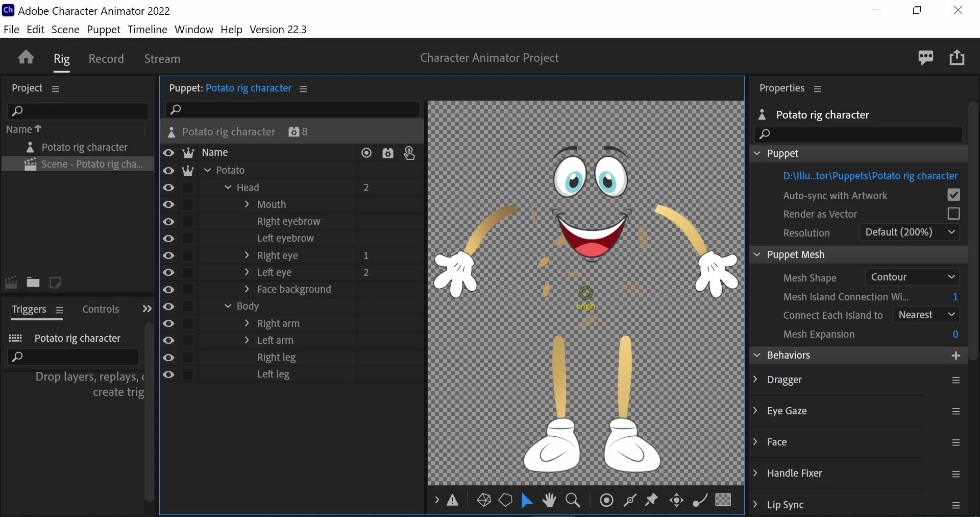
Task: Show hidden panel tabs with double chevron
Action: point(147,309)
